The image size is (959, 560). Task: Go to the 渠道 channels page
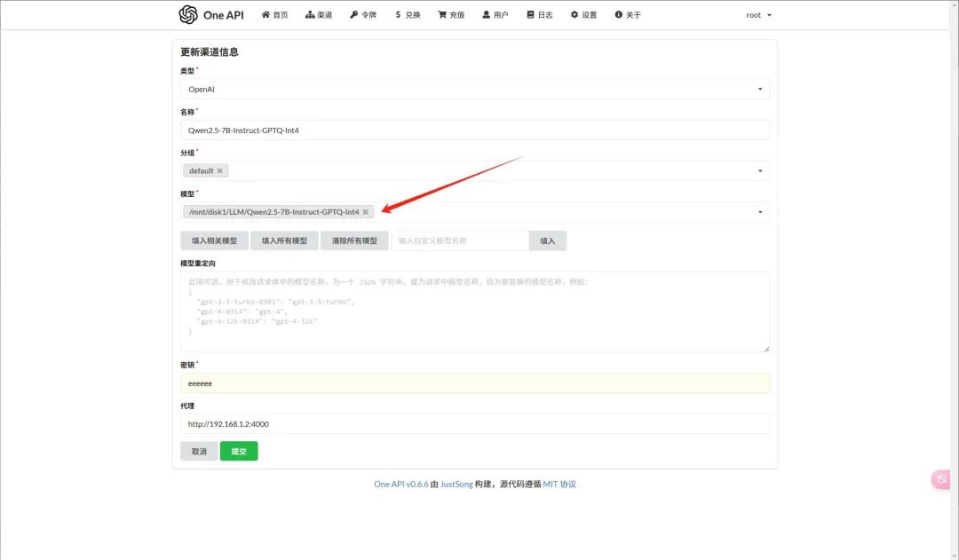point(319,15)
